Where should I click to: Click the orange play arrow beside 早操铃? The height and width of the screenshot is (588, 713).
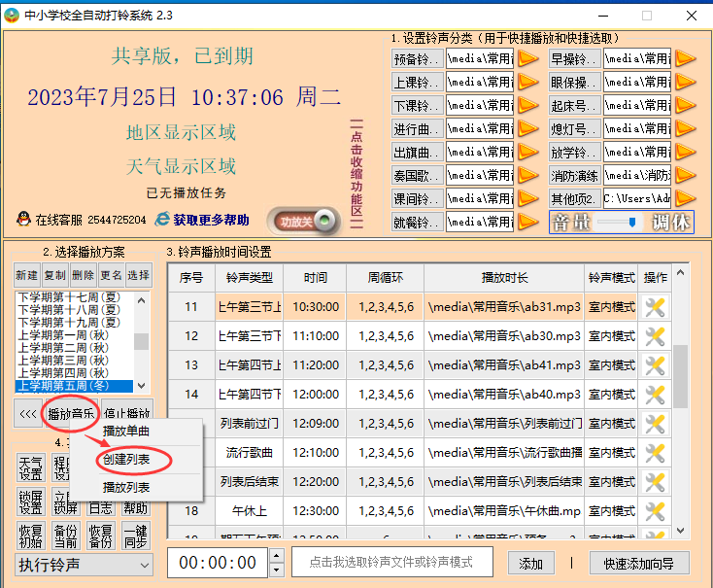[685, 58]
